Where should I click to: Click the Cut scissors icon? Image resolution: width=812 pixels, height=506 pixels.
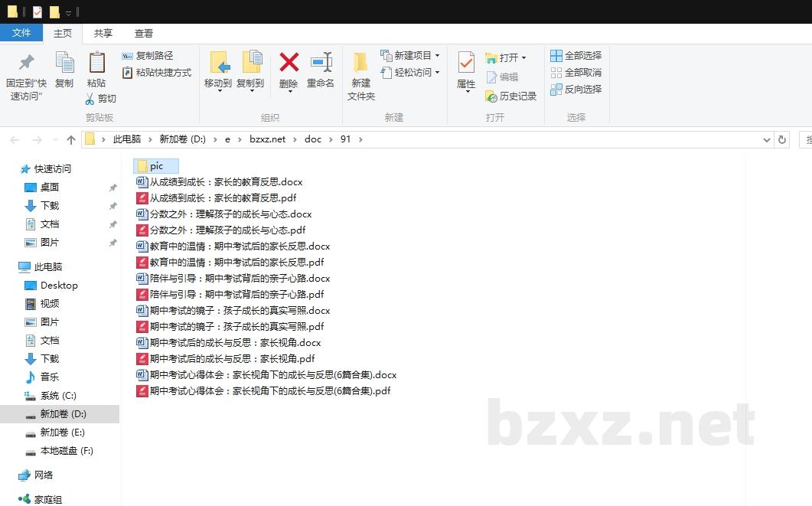click(90, 99)
